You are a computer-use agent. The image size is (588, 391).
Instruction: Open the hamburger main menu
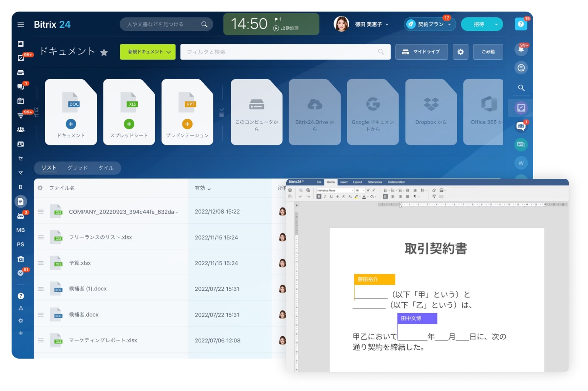(x=21, y=24)
